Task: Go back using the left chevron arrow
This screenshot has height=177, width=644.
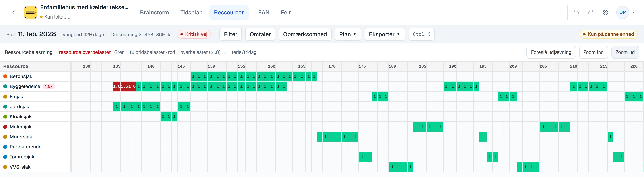Action: pos(14,12)
